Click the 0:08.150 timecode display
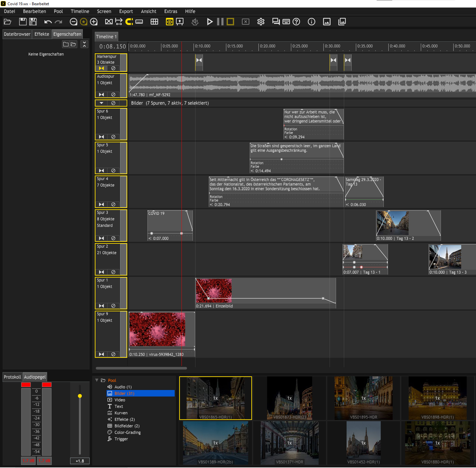The image size is (476, 468). point(112,46)
